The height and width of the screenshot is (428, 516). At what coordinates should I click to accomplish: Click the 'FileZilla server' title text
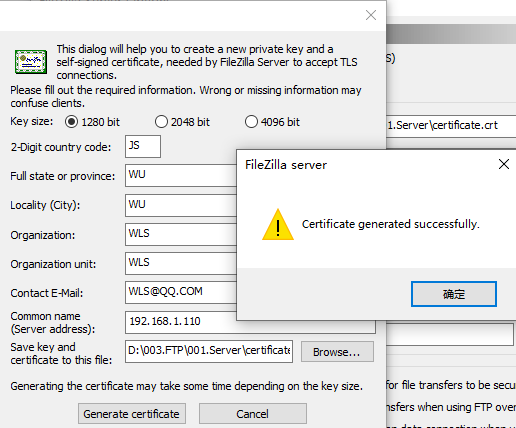(286, 165)
